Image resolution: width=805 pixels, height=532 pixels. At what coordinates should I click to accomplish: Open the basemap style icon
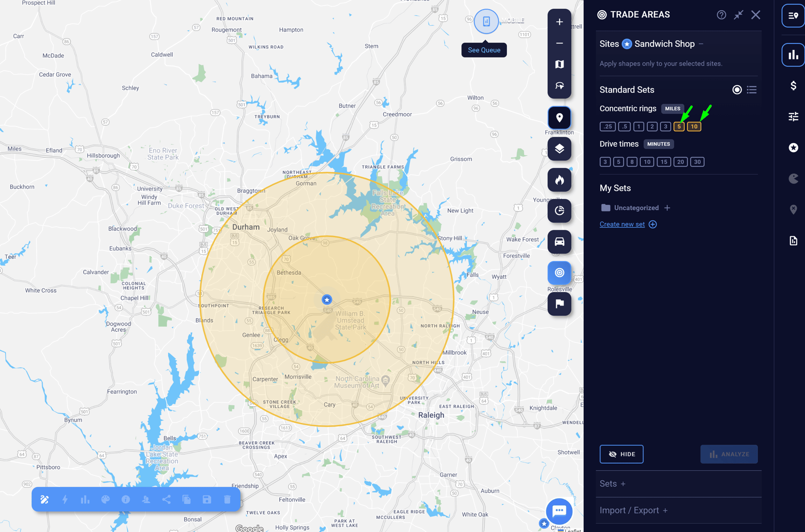(x=559, y=65)
